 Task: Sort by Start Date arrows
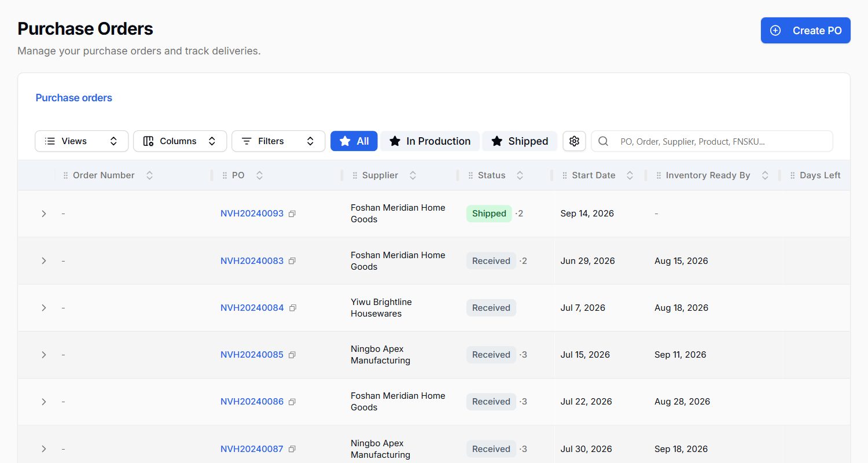click(x=630, y=175)
